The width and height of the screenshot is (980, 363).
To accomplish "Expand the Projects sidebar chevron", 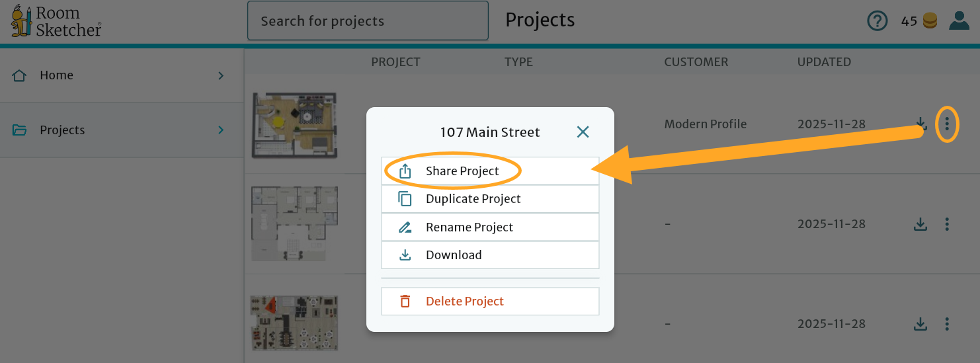I will point(221,130).
